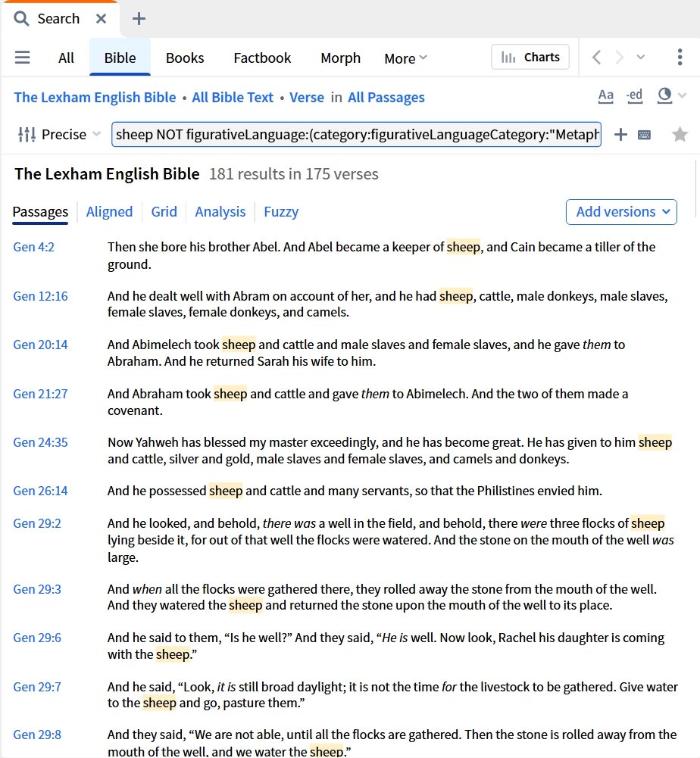
Task: Expand the Precise mode dropdown
Action: pos(96,134)
